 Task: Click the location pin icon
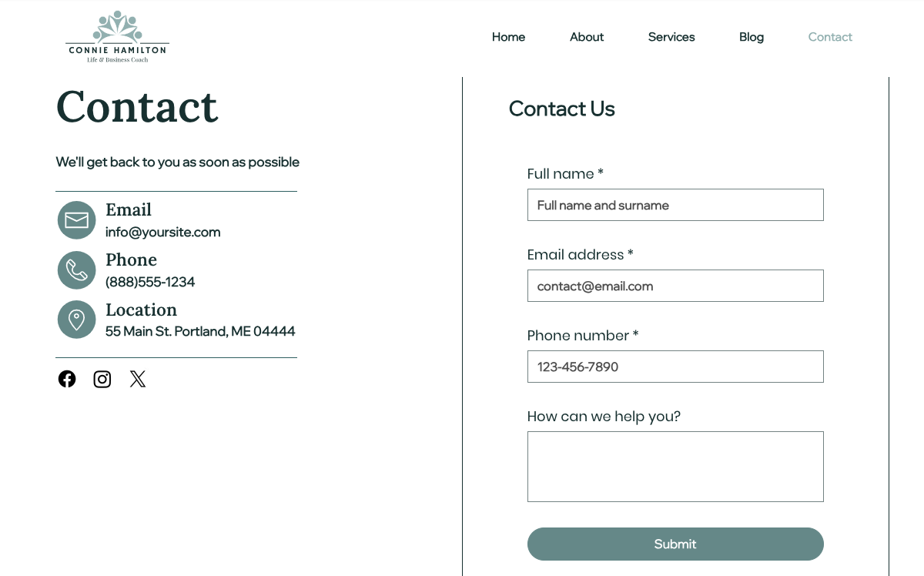76,320
